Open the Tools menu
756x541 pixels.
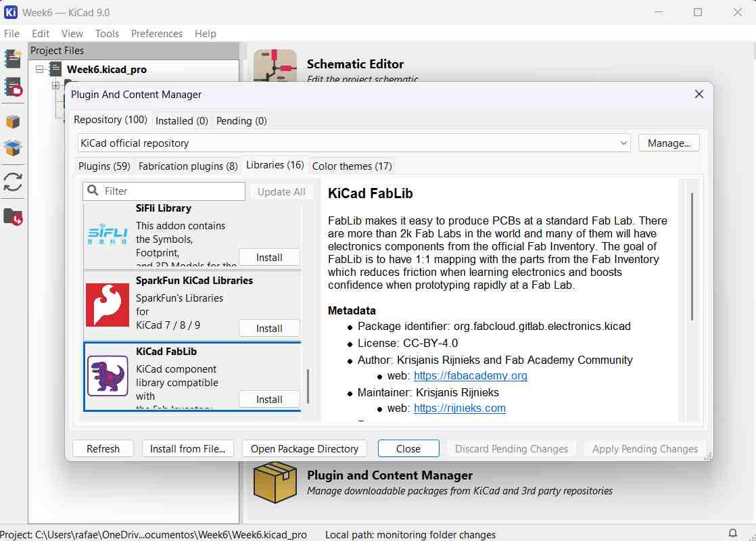107,34
